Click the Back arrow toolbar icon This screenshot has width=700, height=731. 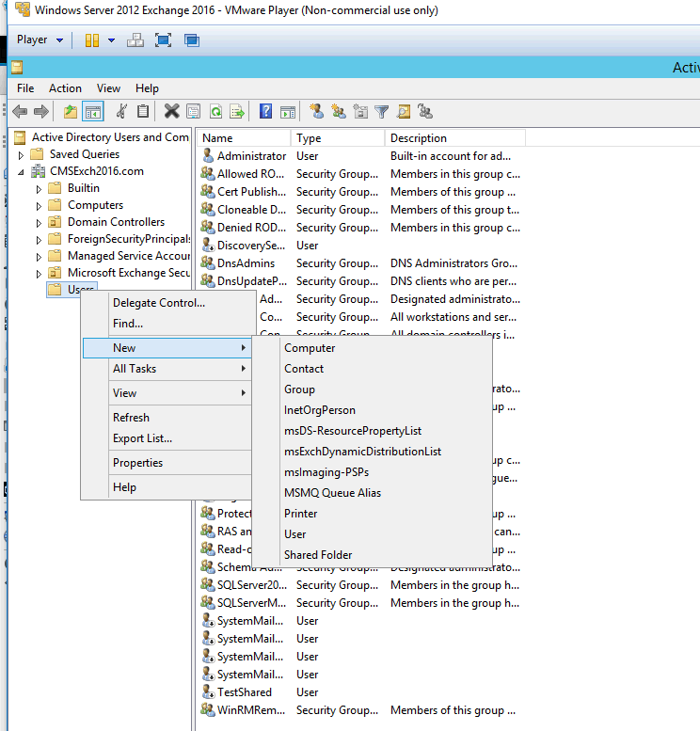20,112
